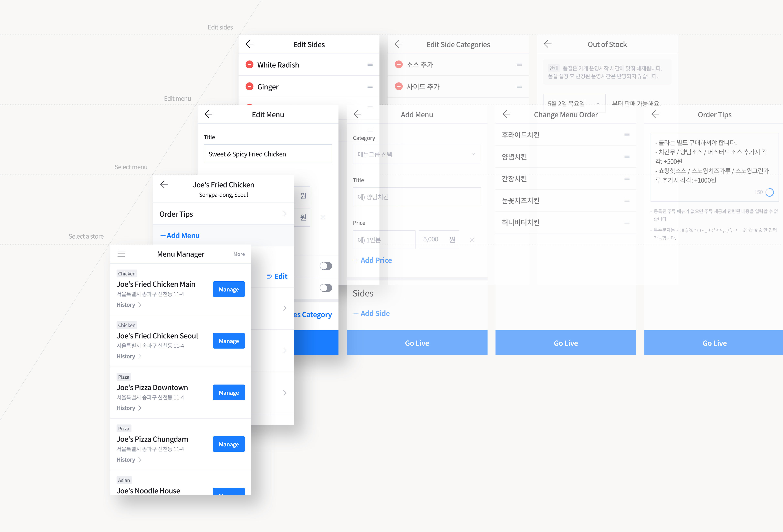
Task: Open the hamburger menu in Menu Manager
Action: coord(121,254)
